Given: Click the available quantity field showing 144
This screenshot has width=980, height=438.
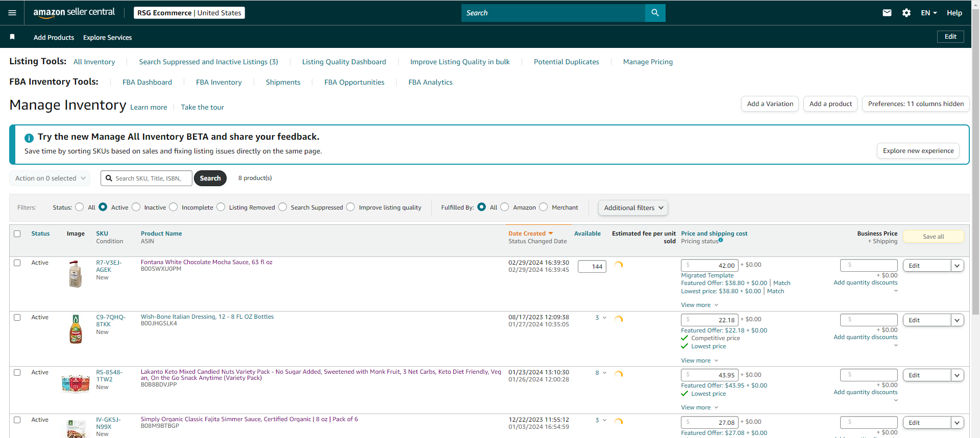Looking at the screenshot, I should pyautogui.click(x=592, y=266).
